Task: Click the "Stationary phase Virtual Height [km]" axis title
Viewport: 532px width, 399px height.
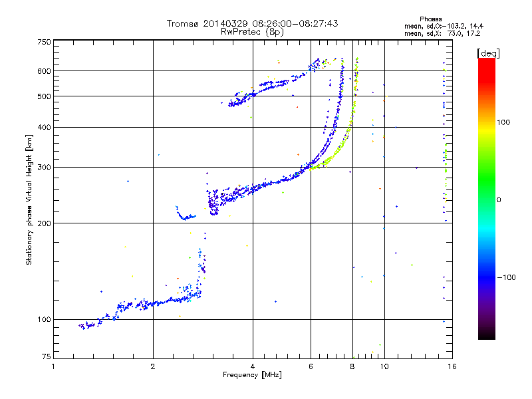Action: 29,200
